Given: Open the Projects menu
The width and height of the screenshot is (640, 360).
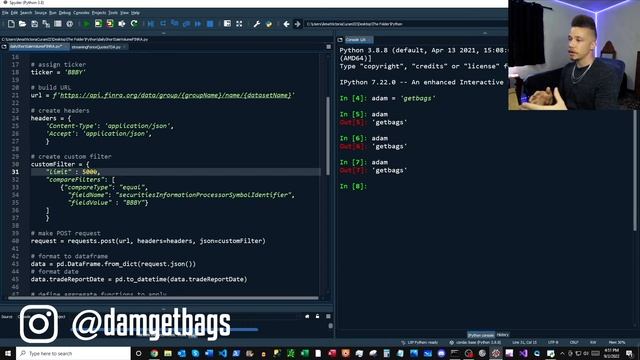Looking at the screenshot, I should tap(99, 13).
